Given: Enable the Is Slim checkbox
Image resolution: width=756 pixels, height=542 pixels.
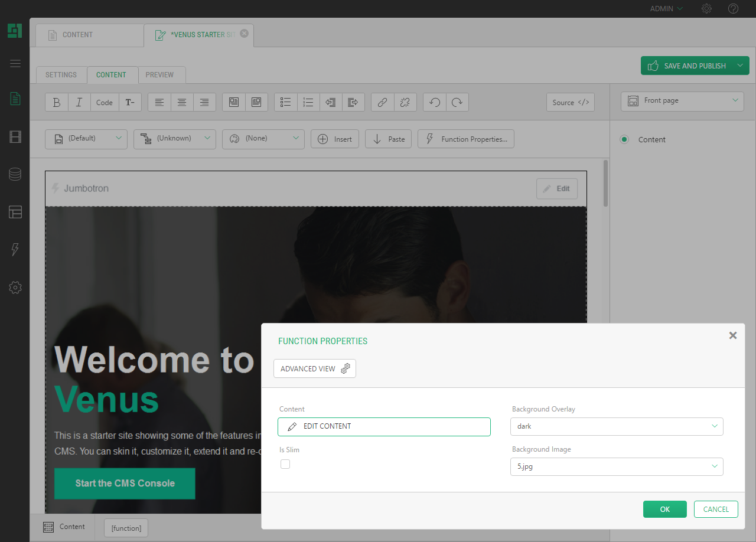Looking at the screenshot, I should [x=285, y=464].
